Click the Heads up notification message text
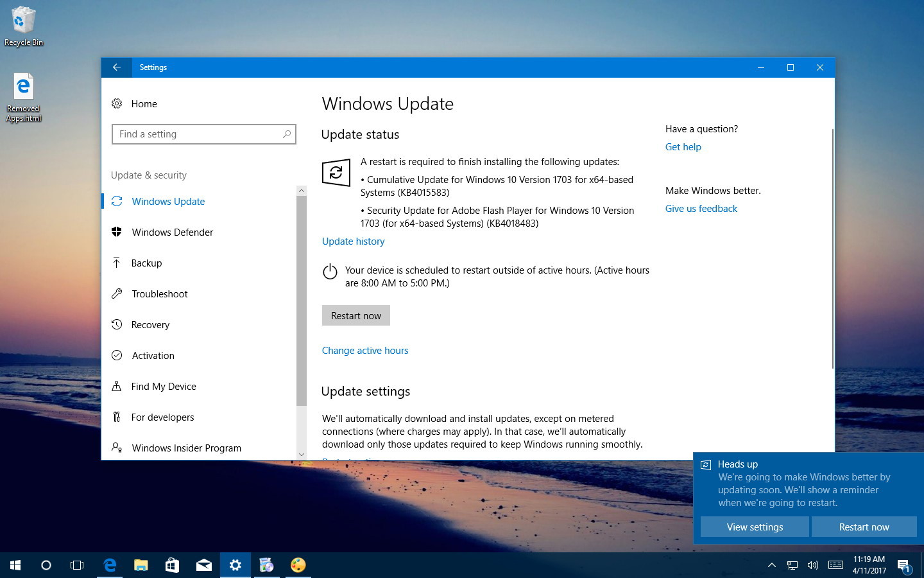Screen dimensions: 924x578 pos(804,490)
